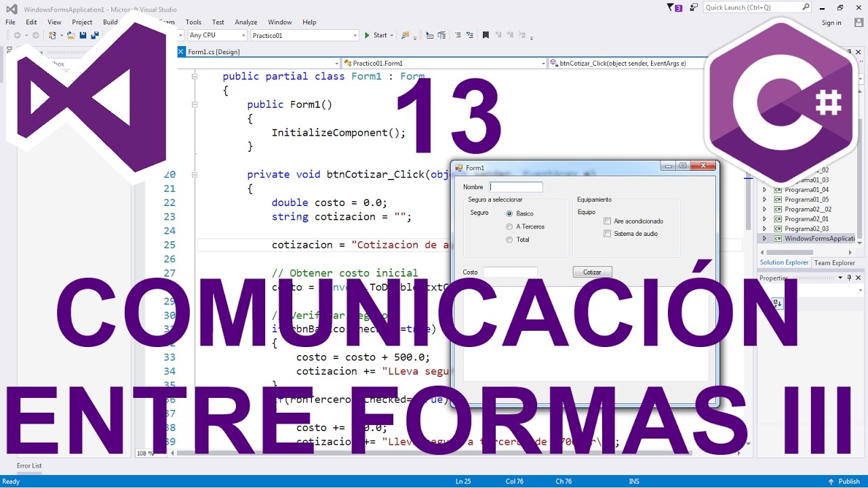868x488 pixels.
Task: Click the Open File folder icon
Action: click(71, 35)
